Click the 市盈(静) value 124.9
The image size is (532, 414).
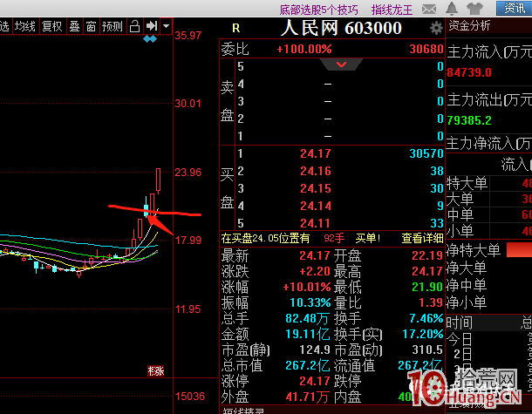pos(315,350)
